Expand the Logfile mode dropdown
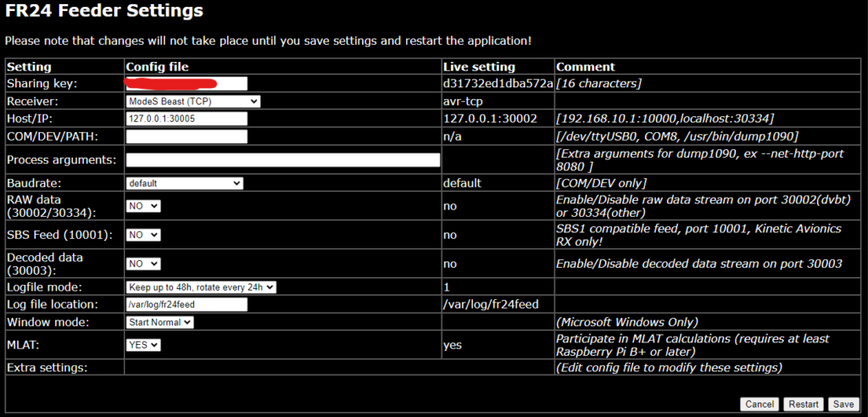The width and height of the screenshot is (868, 417). click(201, 287)
